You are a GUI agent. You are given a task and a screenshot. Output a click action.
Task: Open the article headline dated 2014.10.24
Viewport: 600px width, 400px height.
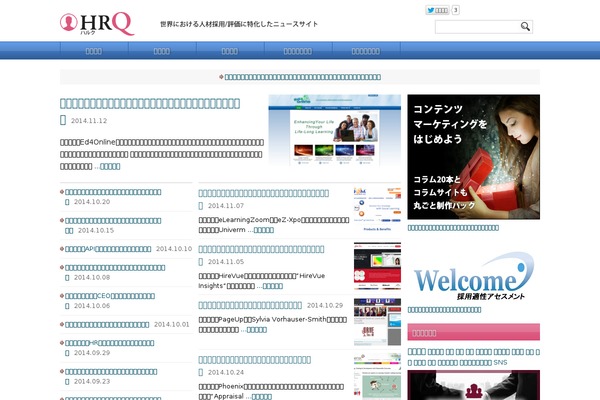[254, 360]
